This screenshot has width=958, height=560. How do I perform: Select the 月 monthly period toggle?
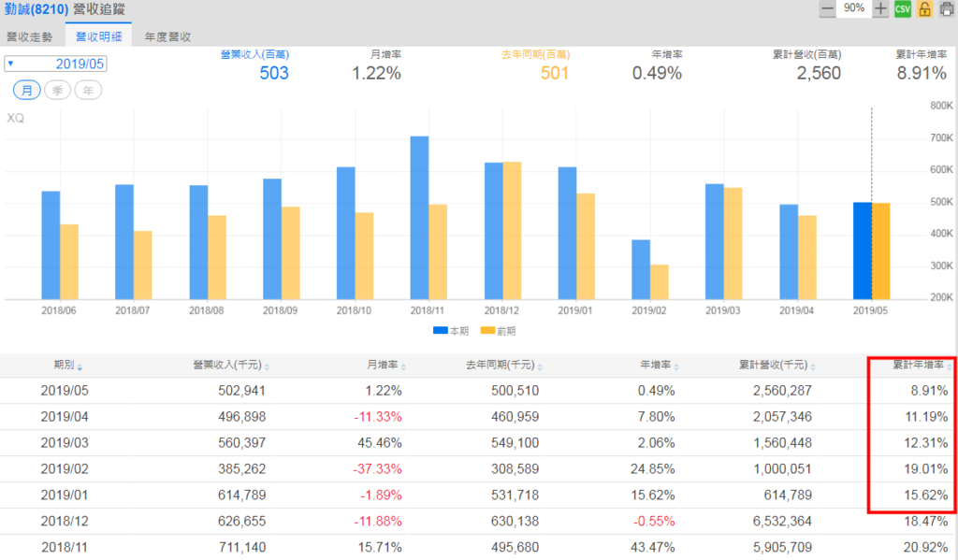click(x=27, y=91)
